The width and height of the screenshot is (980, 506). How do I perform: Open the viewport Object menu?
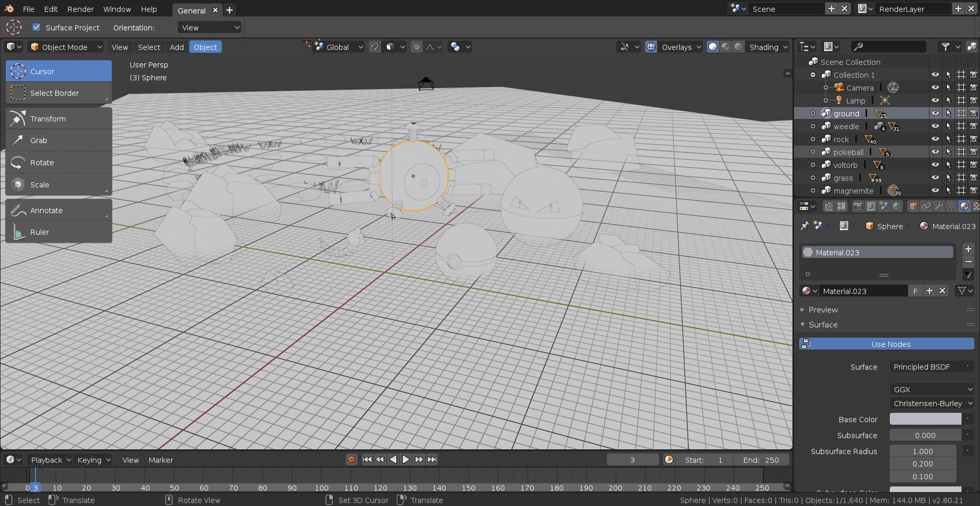[206, 47]
